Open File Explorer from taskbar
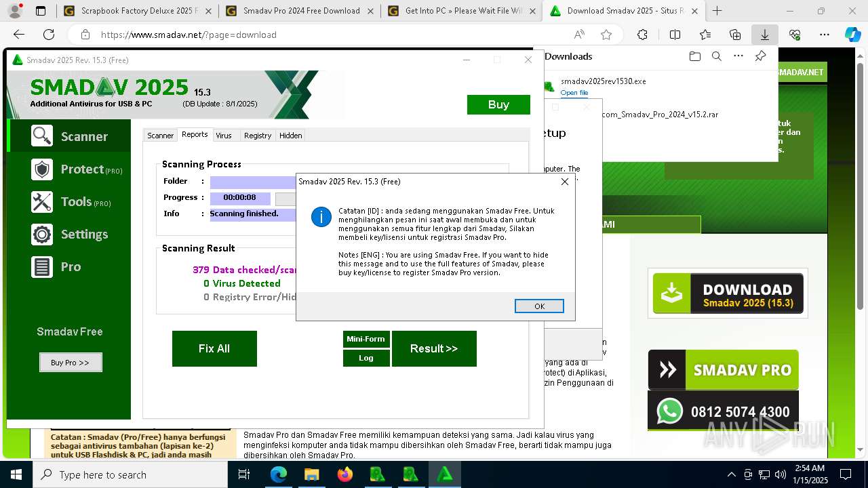Viewport: 868px width, 488px height. 311,474
